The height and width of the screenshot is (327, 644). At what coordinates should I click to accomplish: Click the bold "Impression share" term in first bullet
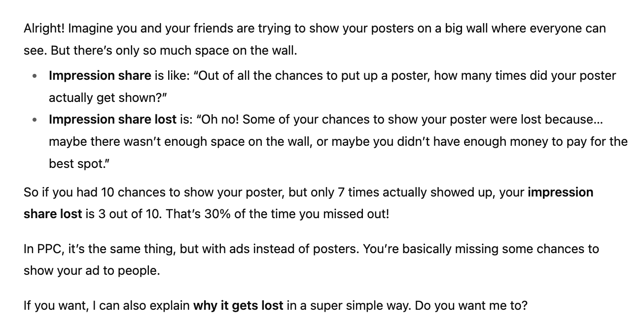tap(100, 76)
